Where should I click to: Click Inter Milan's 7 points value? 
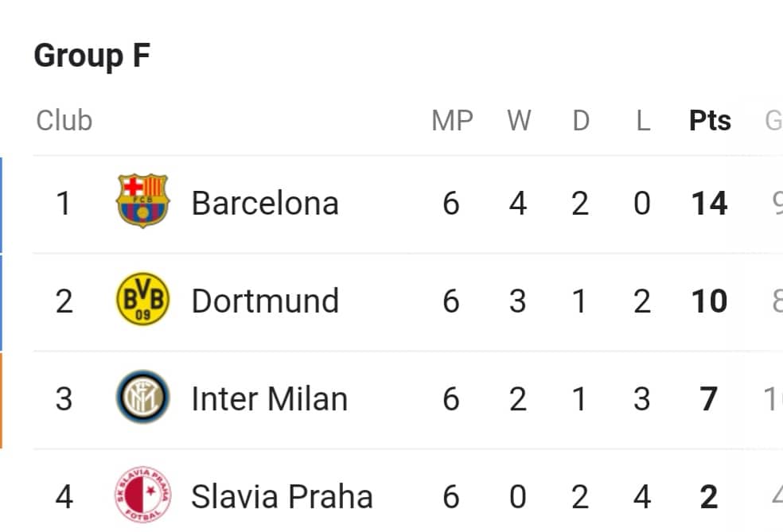pos(709,399)
